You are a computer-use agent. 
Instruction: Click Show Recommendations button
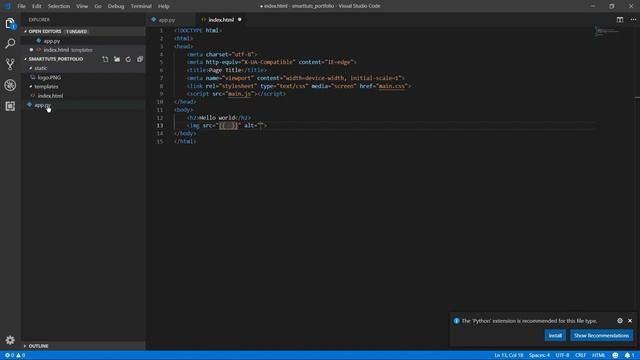point(601,336)
